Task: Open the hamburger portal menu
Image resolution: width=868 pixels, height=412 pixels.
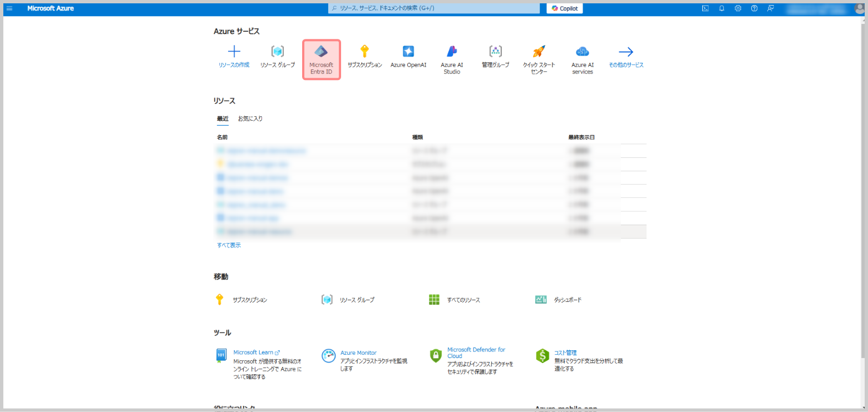Action: coord(9,8)
